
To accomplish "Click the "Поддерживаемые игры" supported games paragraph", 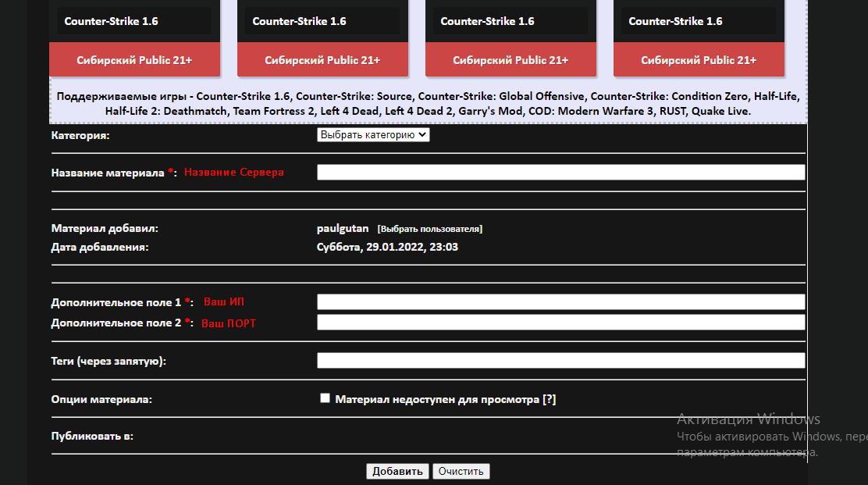I will coord(428,104).
